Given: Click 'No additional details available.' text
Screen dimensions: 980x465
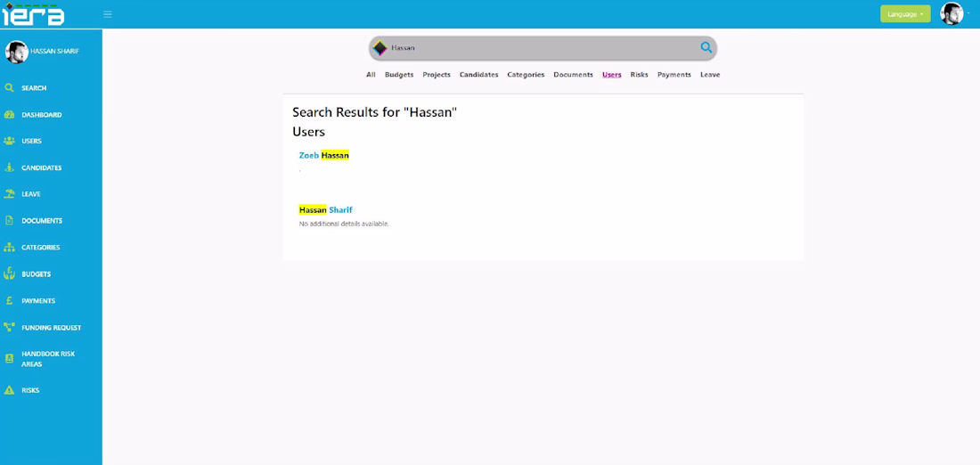Looking at the screenshot, I should pos(344,224).
